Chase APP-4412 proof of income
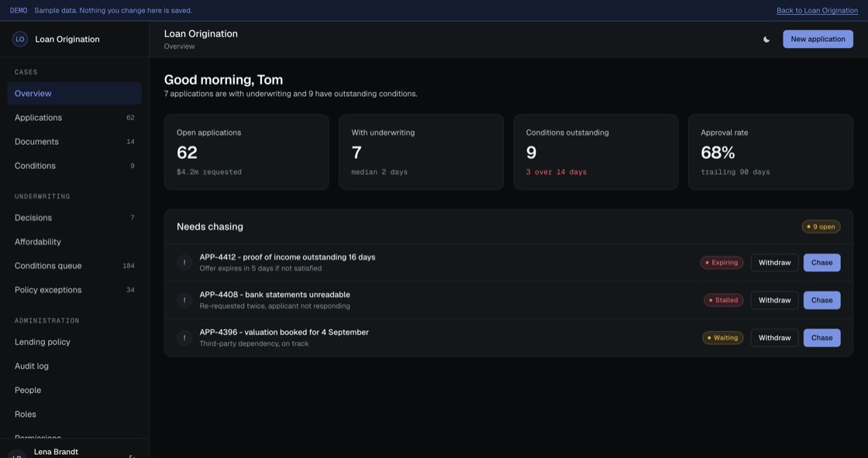The image size is (868, 458). tap(821, 263)
